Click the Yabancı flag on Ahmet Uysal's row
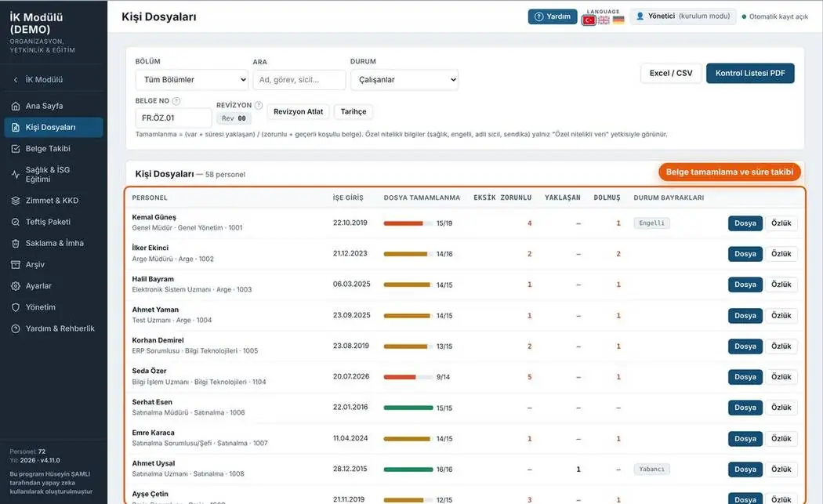The width and height of the screenshot is (823, 504). 651,470
